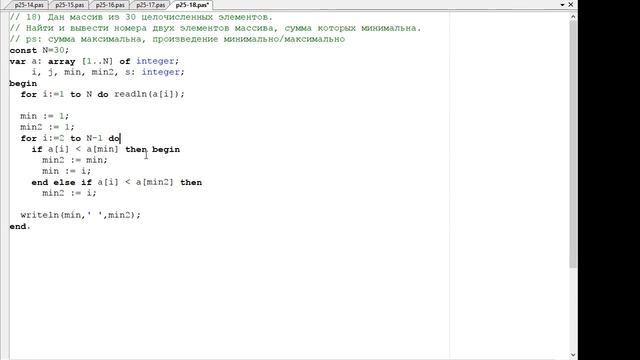Click the 'end else if a[i] < a[min2] then' line
Image resolution: width=640 pixels, height=360 pixels.
(117, 182)
